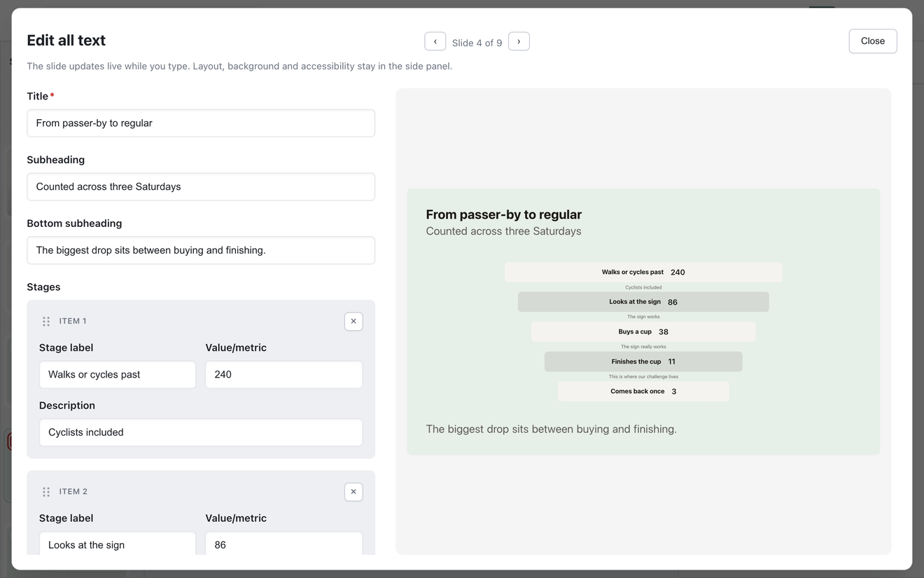Click the 'ITEM 2' card label

73,492
